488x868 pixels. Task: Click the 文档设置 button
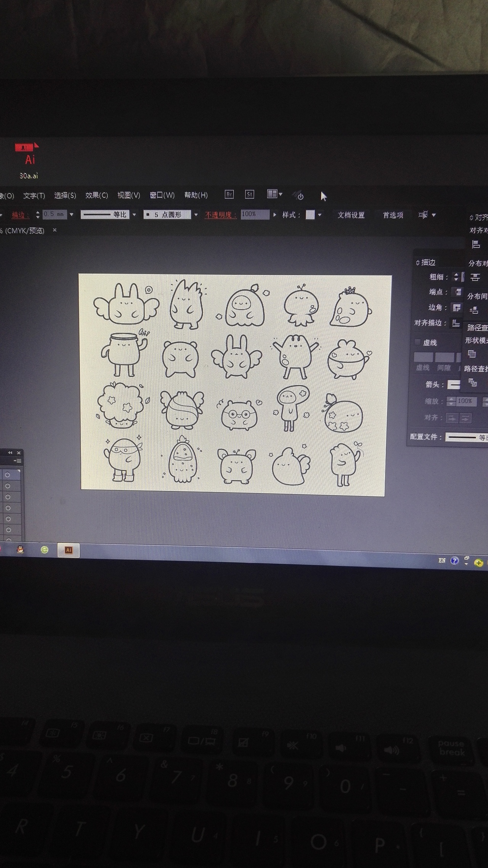tap(351, 215)
